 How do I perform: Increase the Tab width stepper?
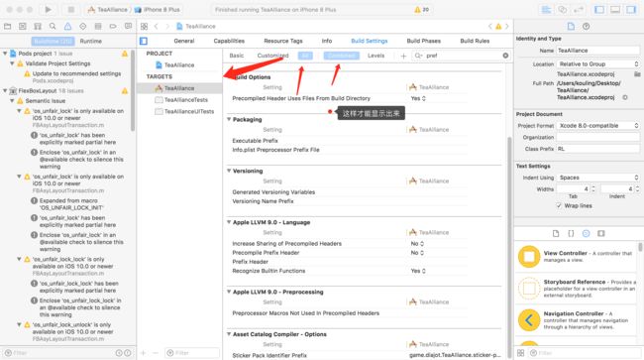click(593, 187)
